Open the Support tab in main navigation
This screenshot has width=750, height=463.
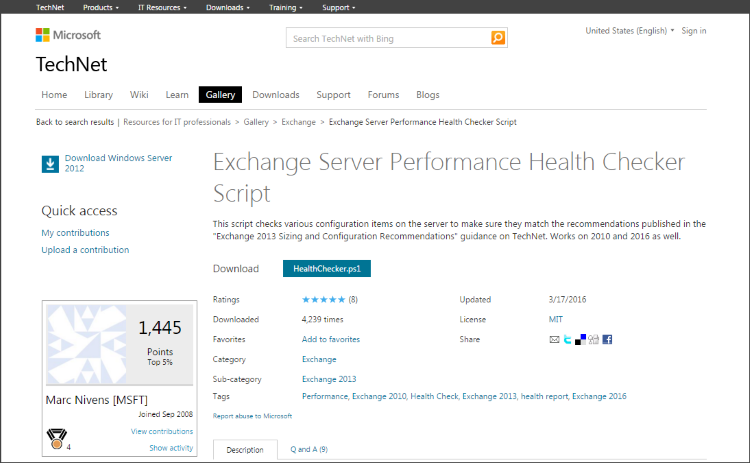tap(333, 95)
